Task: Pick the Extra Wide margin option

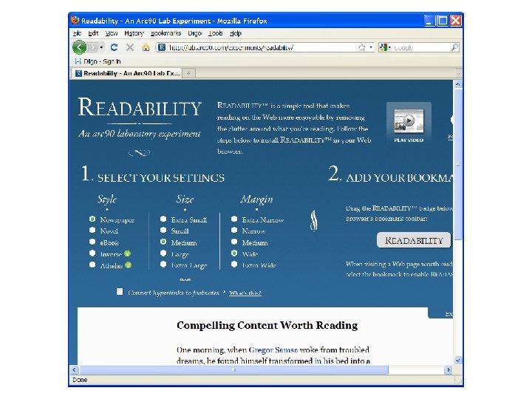Action: coord(234,265)
